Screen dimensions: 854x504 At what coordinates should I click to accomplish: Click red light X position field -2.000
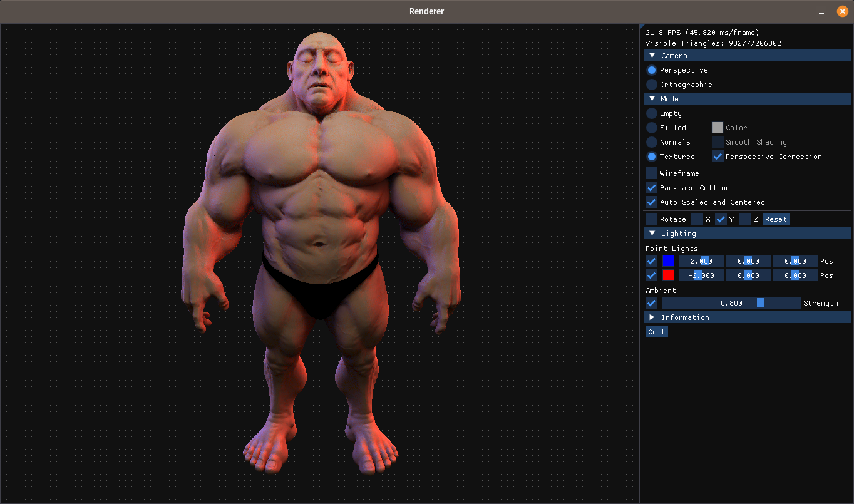701,275
